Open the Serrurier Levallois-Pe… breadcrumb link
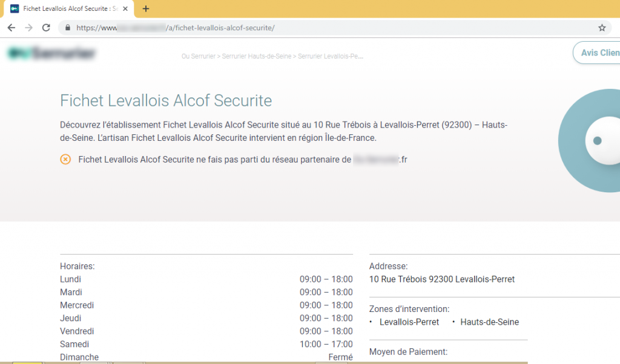The height and width of the screenshot is (364, 620). (x=330, y=56)
